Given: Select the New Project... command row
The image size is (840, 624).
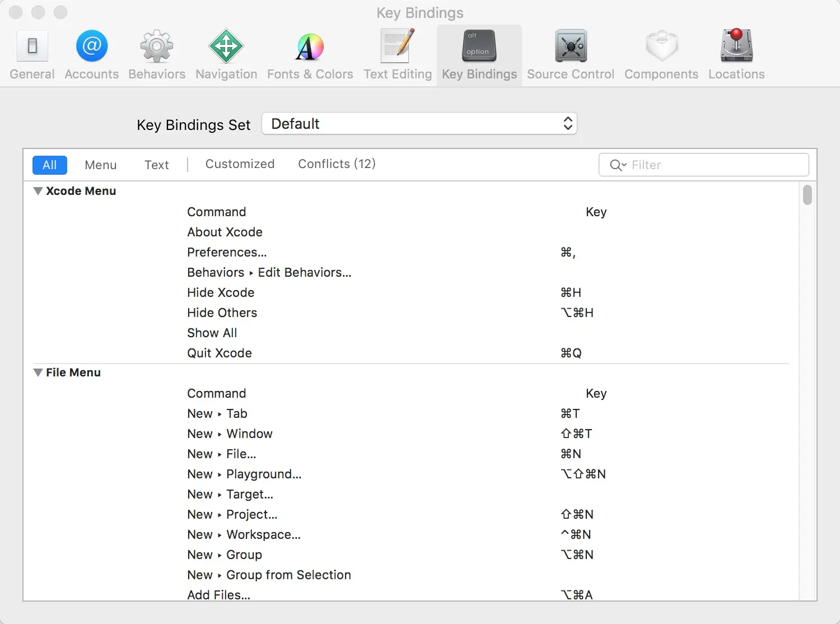Looking at the screenshot, I should (412, 514).
